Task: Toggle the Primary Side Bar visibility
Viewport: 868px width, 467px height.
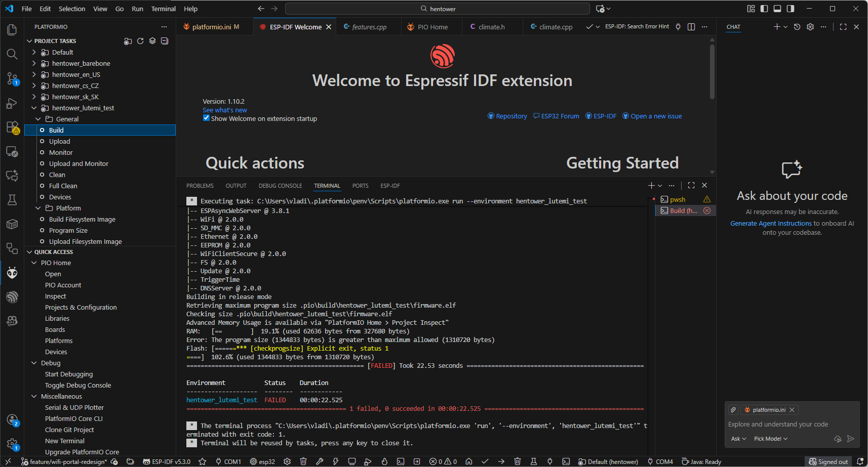Action: pos(764,9)
